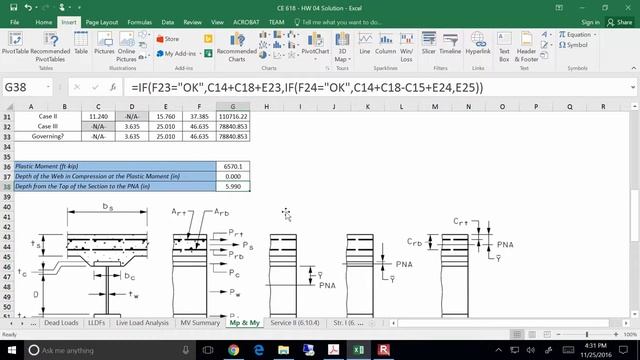The image size is (640, 360).
Task: Undo the last action
Action: point(28,7)
